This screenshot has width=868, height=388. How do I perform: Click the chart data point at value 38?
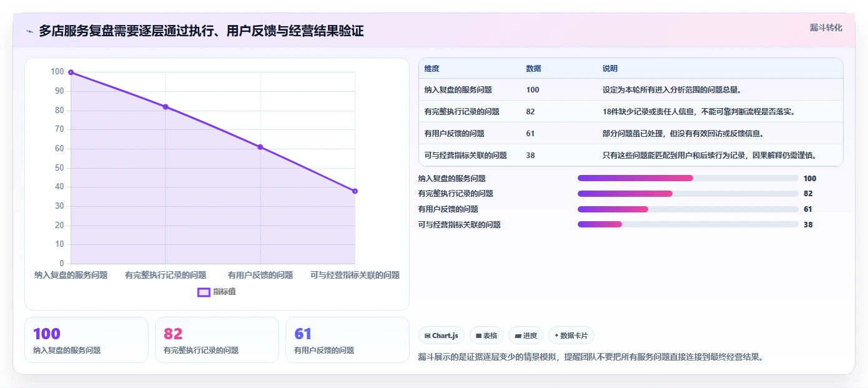point(355,191)
